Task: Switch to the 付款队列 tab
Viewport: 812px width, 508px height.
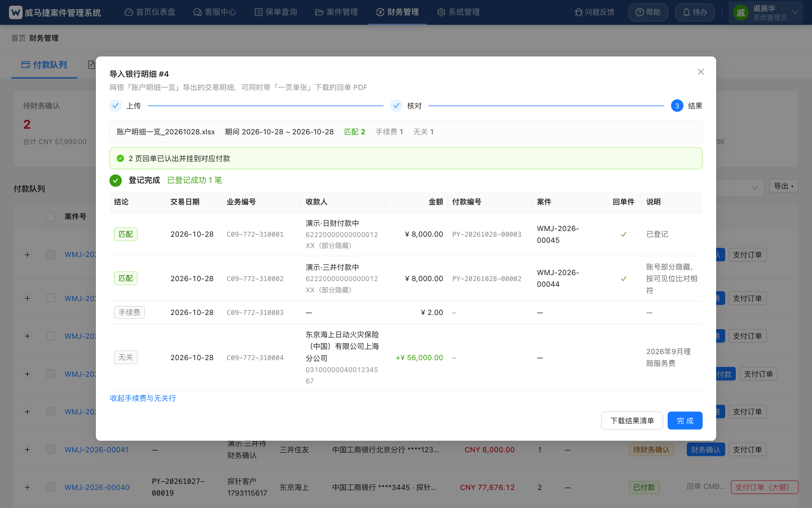Action: click(44, 65)
